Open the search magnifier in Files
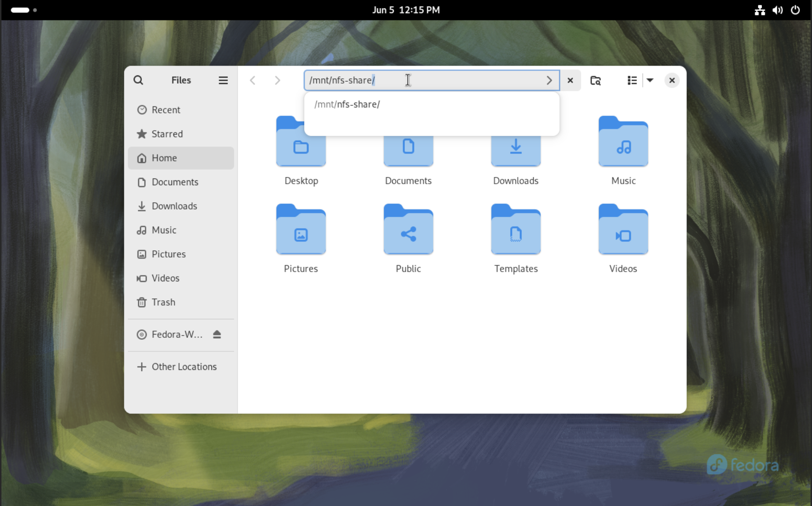 click(138, 80)
